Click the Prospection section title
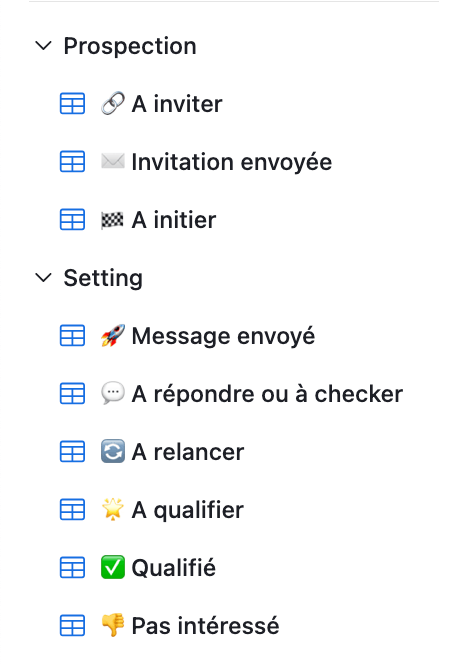This screenshot has height=664, width=468. (x=130, y=46)
